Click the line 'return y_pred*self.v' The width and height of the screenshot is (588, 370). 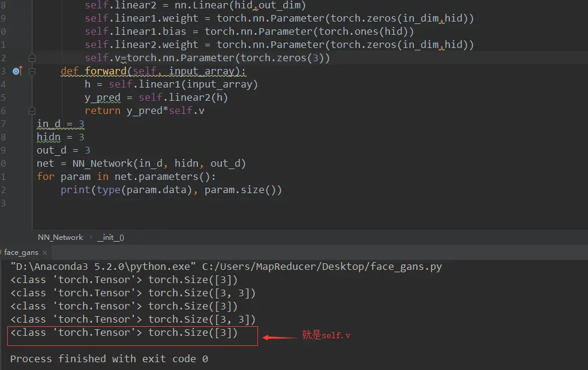(x=145, y=110)
